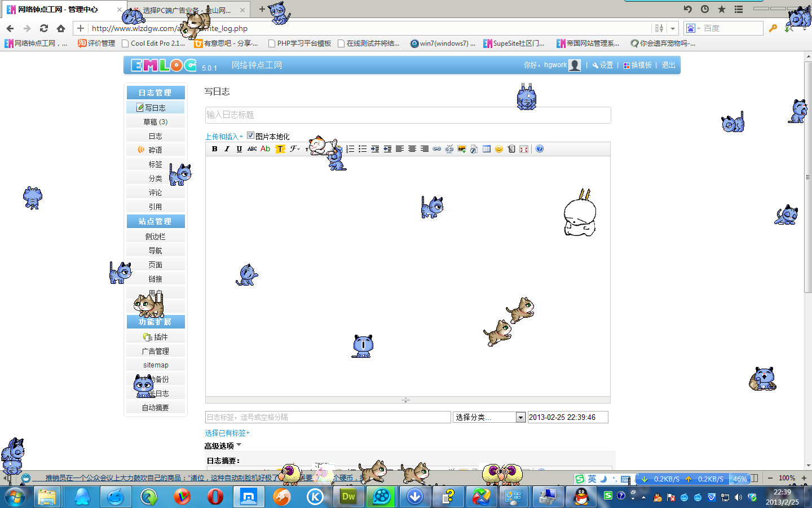Expand 上传和插入 upload panel
The image size is (812, 508).
224,137
